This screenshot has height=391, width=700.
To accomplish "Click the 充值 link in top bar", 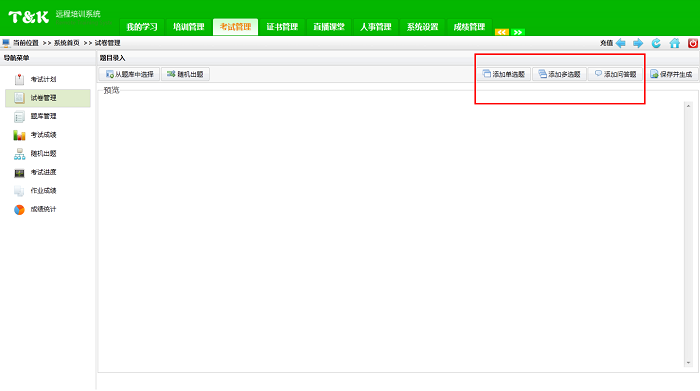I will [x=606, y=43].
